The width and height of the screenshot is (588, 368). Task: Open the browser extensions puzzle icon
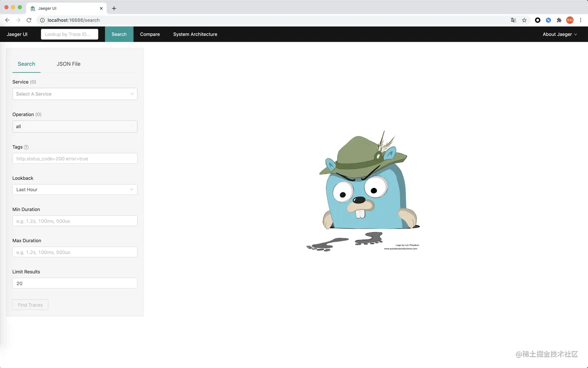[559, 20]
